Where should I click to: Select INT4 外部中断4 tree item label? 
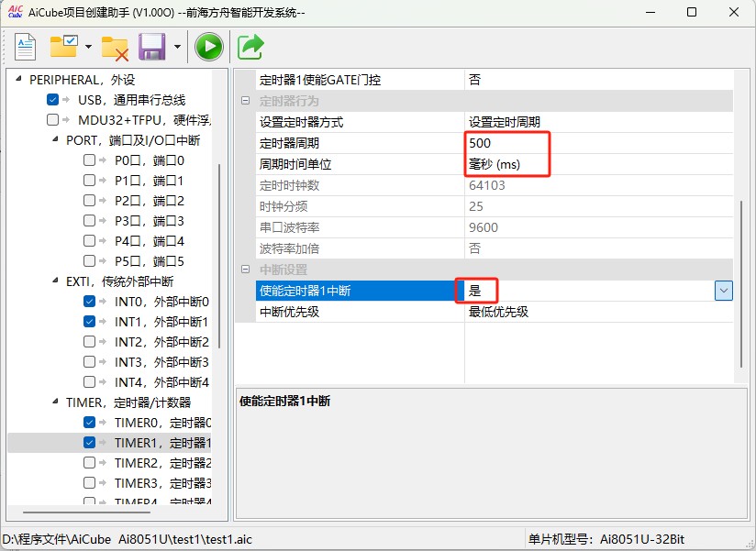pyautogui.click(x=161, y=382)
